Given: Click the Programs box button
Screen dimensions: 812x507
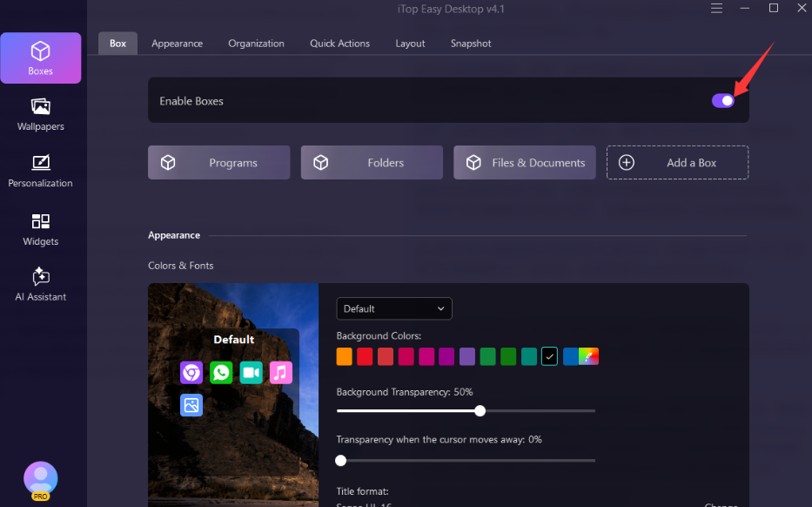Looking at the screenshot, I should point(218,163).
